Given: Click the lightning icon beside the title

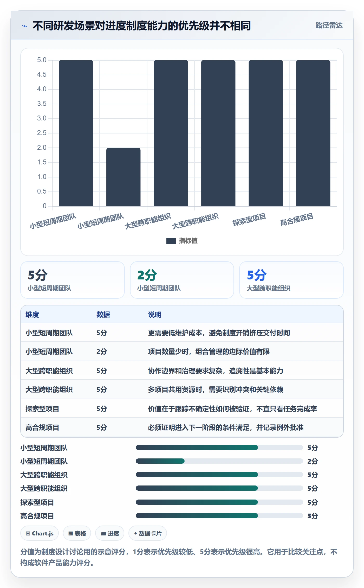Looking at the screenshot, I should pos(25,26).
